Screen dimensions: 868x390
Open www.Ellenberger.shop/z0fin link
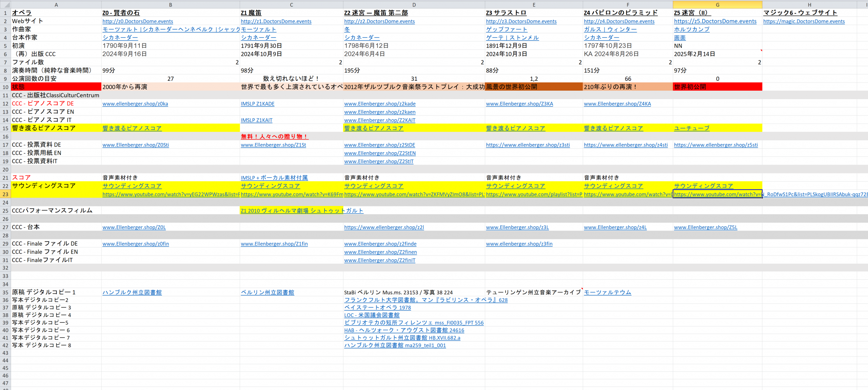coord(136,244)
